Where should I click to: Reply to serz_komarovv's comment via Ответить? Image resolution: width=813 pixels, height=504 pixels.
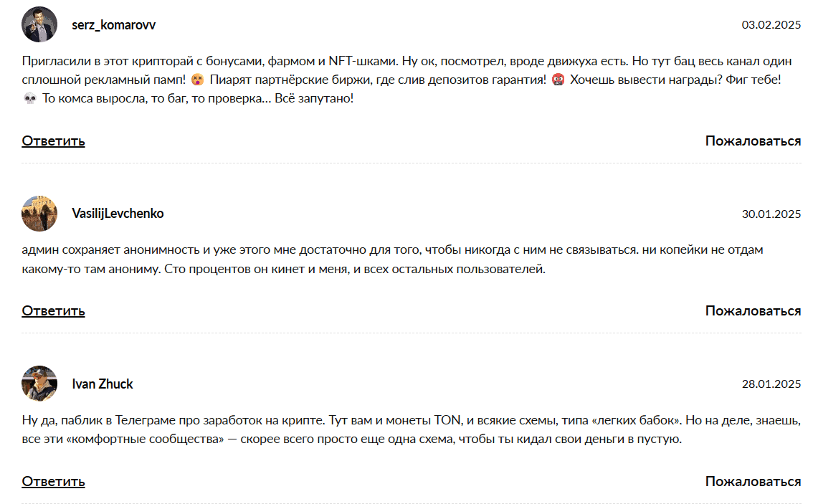coord(53,141)
